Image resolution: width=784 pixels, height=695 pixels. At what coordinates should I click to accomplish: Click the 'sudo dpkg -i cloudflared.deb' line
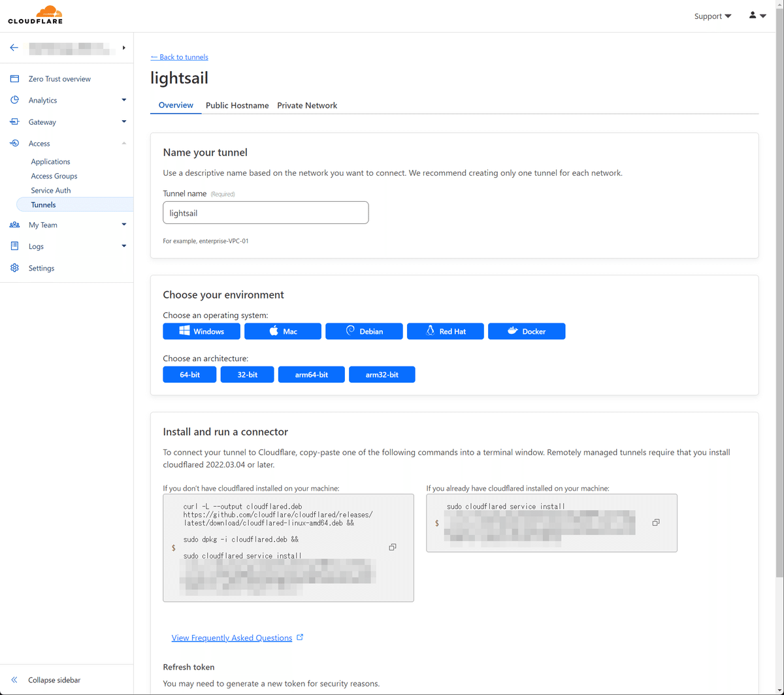point(240,540)
